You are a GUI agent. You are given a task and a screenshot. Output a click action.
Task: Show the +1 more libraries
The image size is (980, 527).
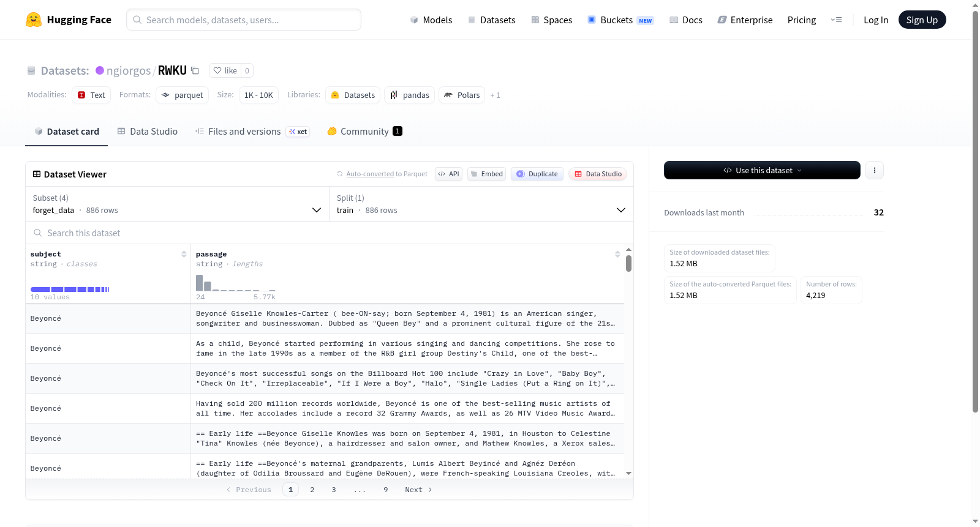click(495, 95)
